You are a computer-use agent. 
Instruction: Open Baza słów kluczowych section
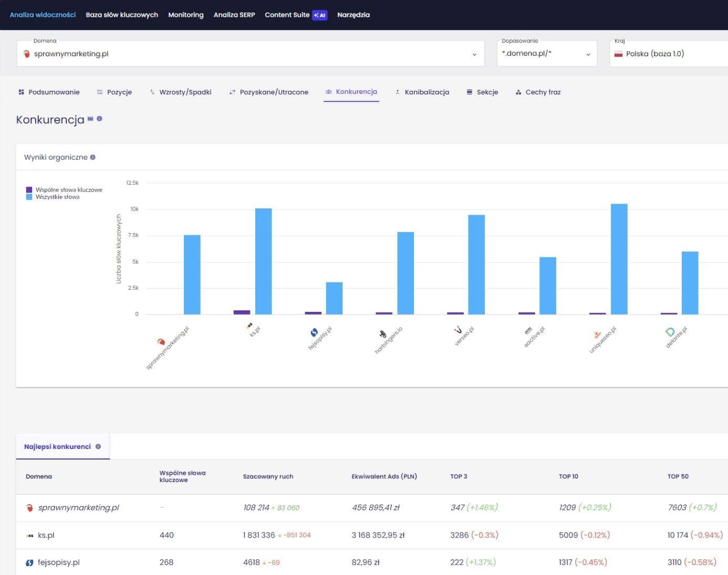coord(122,15)
